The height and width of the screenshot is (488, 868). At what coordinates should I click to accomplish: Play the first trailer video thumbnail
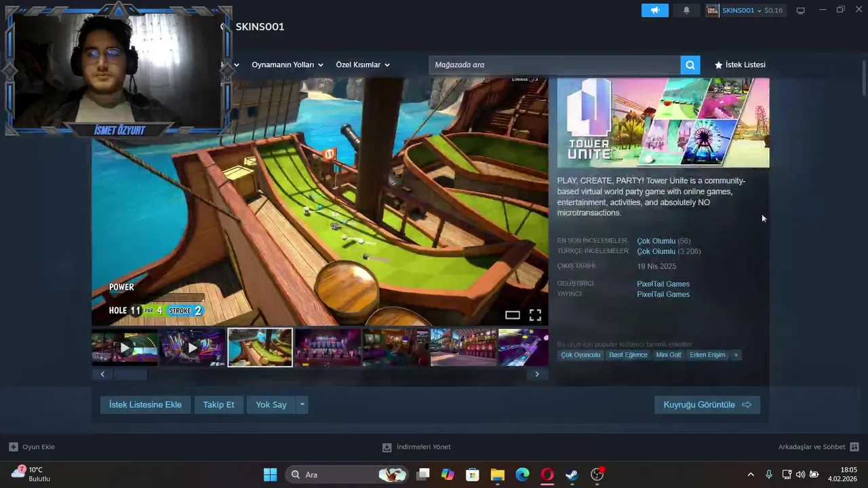(125, 348)
